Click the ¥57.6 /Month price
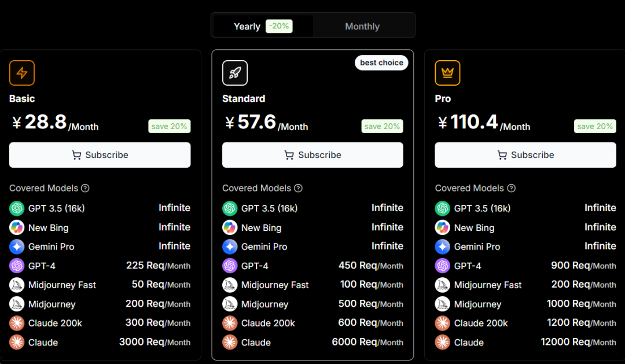 click(266, 123)
